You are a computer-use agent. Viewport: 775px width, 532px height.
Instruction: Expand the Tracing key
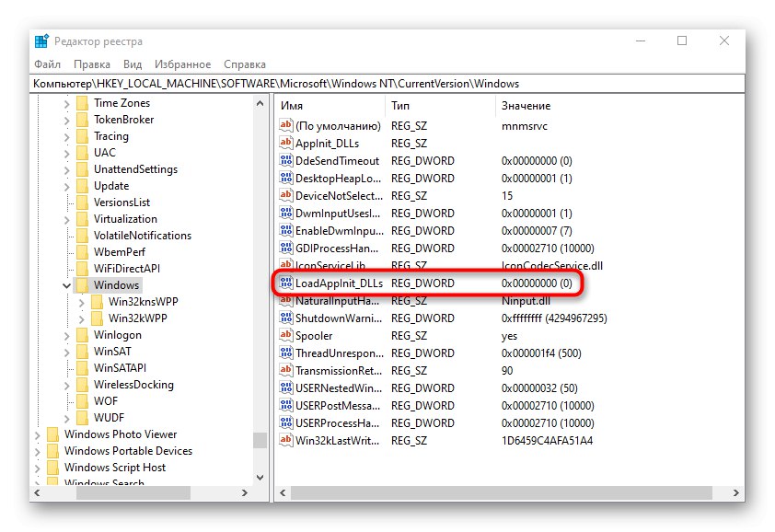click(x=66, y=137)
